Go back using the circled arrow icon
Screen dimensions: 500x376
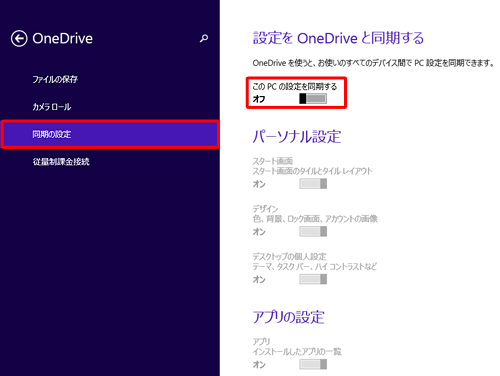point(19,39)
